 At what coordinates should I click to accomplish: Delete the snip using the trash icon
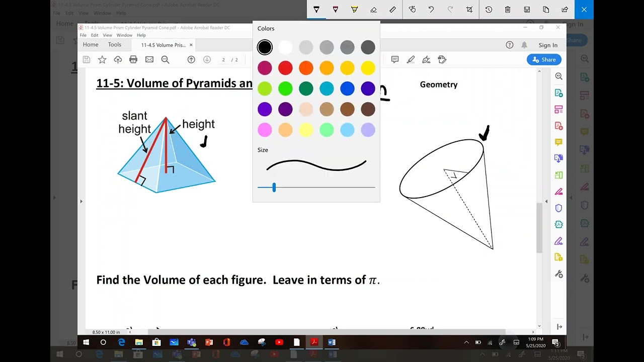click(x=508, y=10)
